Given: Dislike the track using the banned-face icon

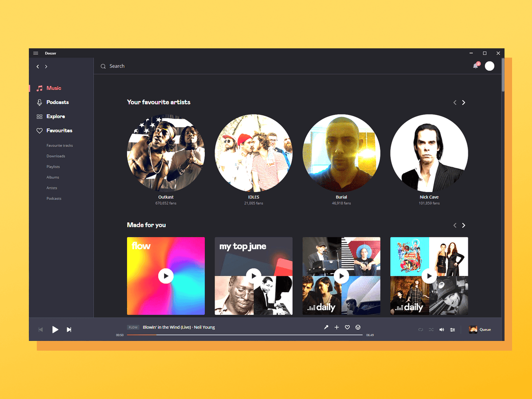Looking at the screenshot, I should (358, 327).
